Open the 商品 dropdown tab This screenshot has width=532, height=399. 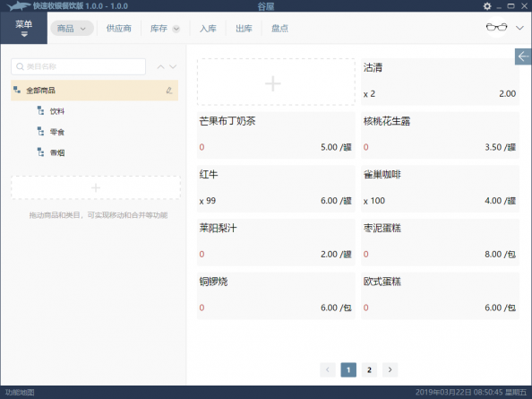72,28
